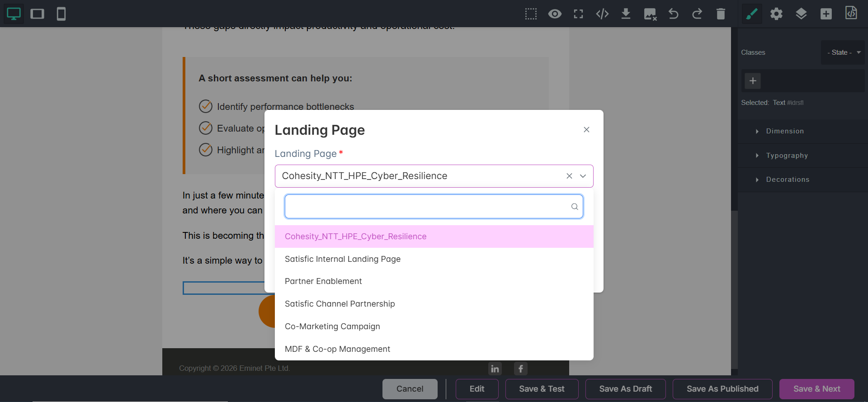Viewport: 868px width, 402px height.
Task: Open the LinkedIn footer icon
Action: tap(495, 369)
